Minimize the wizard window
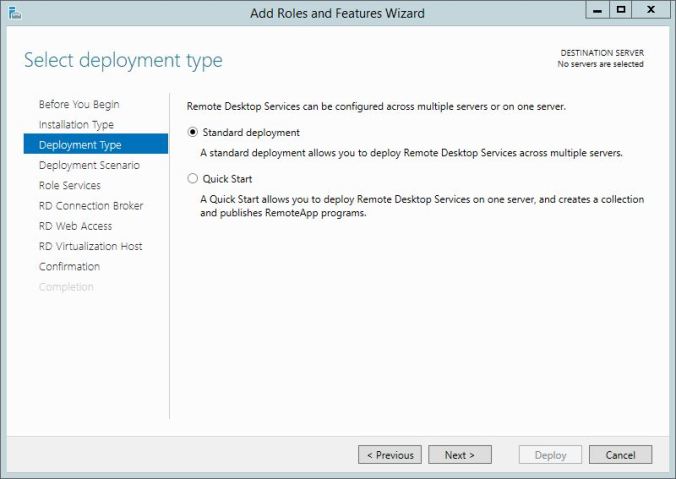 click(x=597, y=11)
